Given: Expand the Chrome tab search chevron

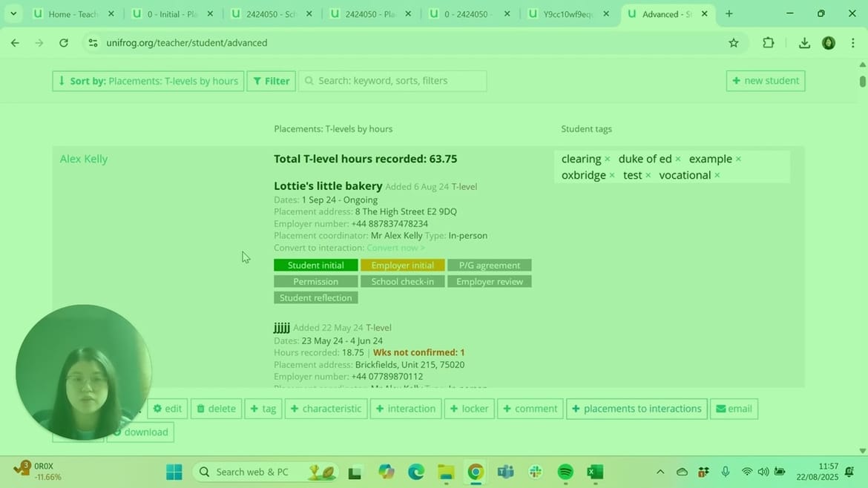Looking at the screenshot, I should click(13, 13).
